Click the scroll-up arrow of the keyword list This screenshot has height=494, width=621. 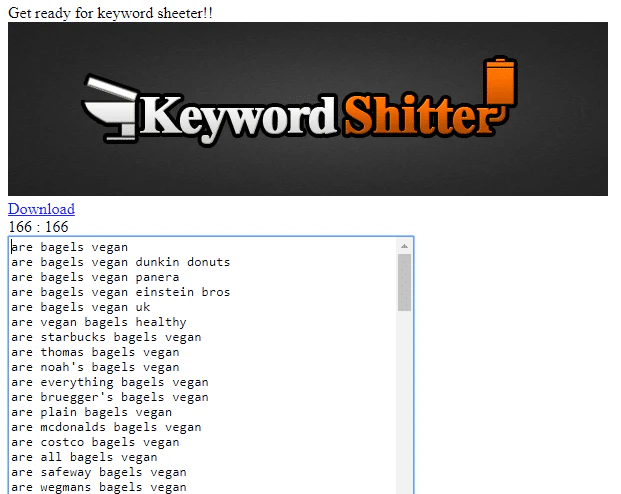click(x=404, y=246)
